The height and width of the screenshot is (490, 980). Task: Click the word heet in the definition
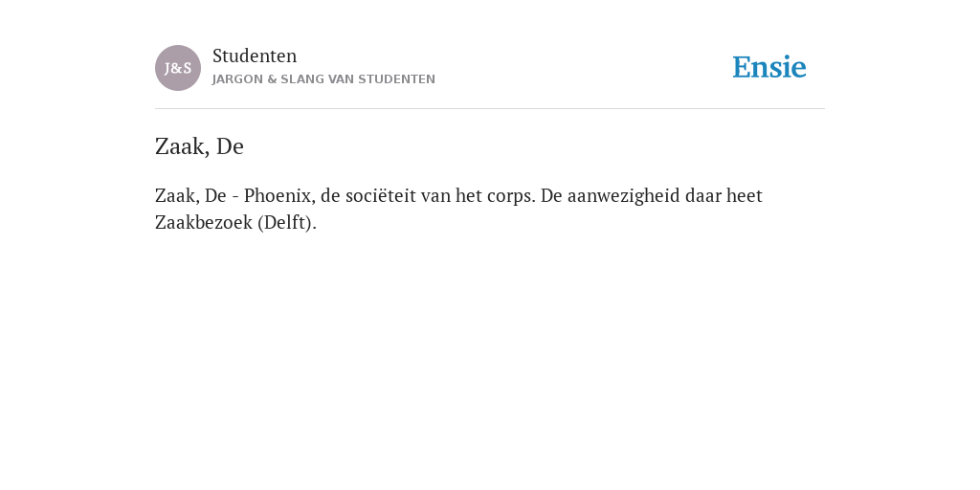(x=745, y=196)
